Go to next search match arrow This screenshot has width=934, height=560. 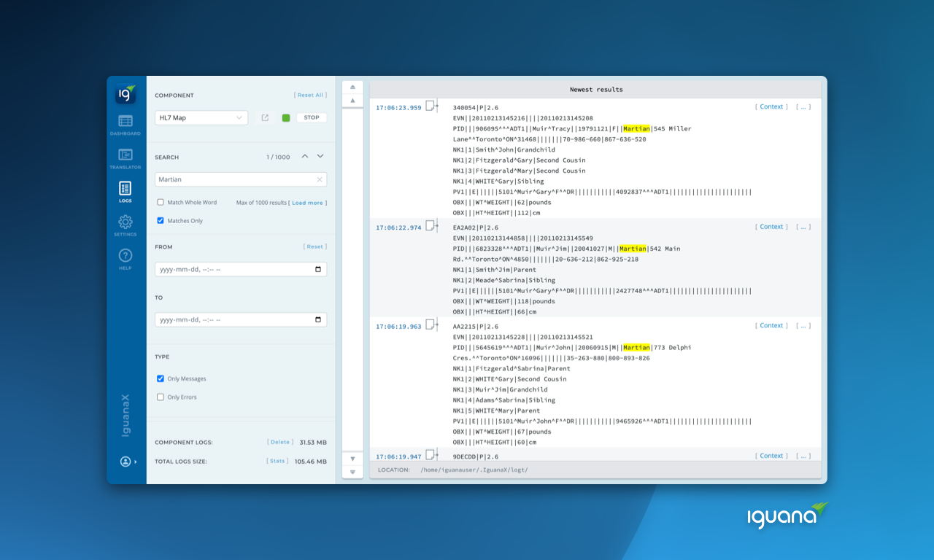point(320,156)
